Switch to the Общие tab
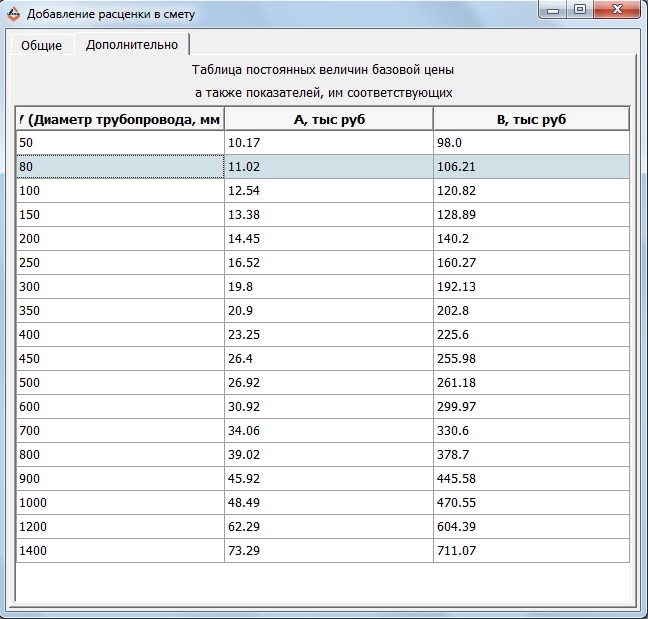The width and height of the screenshot is (648, 619). coord(41,46)
